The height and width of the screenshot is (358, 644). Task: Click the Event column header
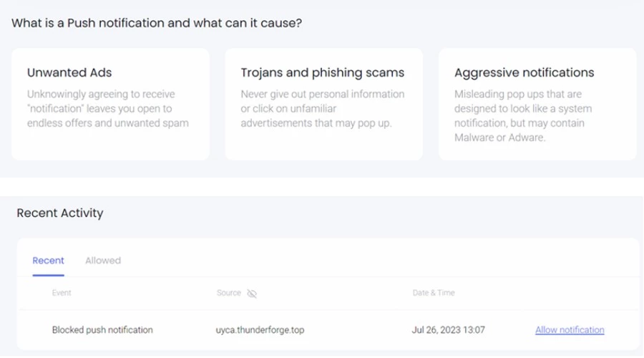(62, 293)
